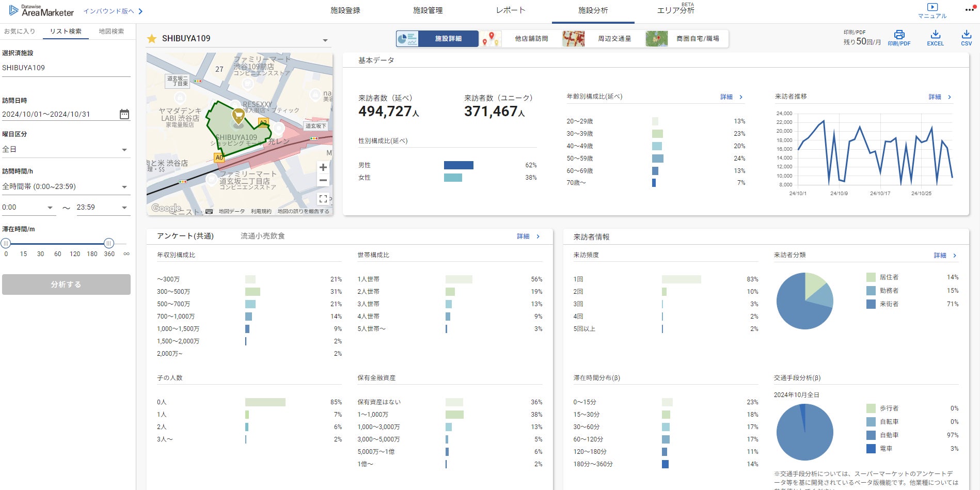
Task: Go to the エリア分析 tab
Action: (675, 11)
